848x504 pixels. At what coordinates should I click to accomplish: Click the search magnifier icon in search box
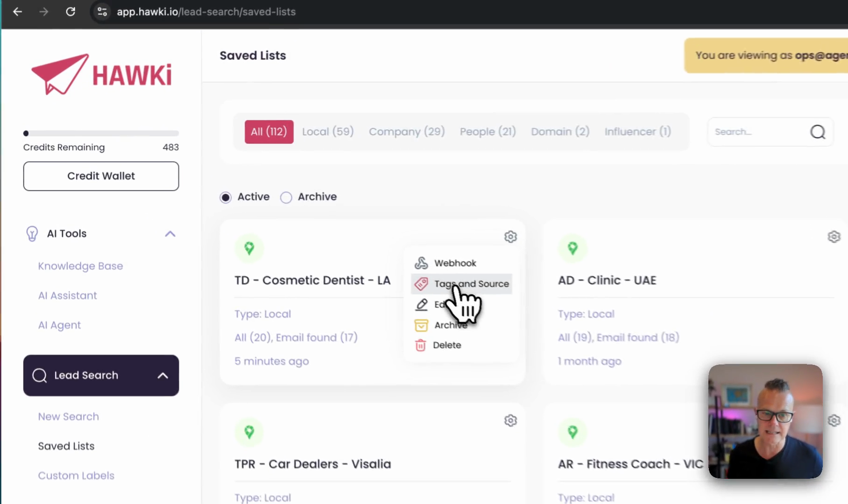(818, 132)
